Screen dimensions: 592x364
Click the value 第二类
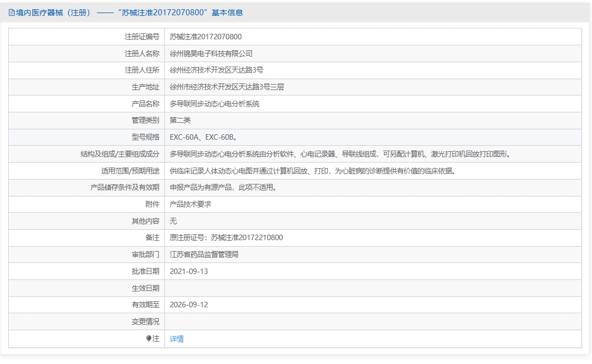coord(180,120)
